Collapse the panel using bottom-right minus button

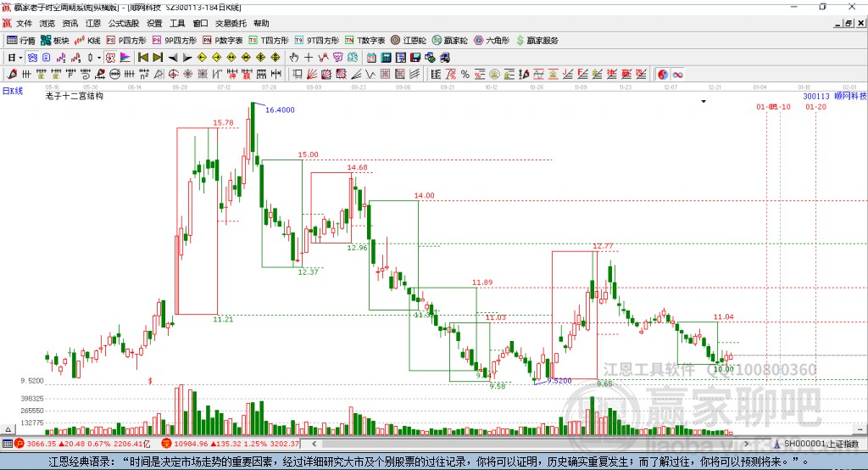click(x=860, y=429)
